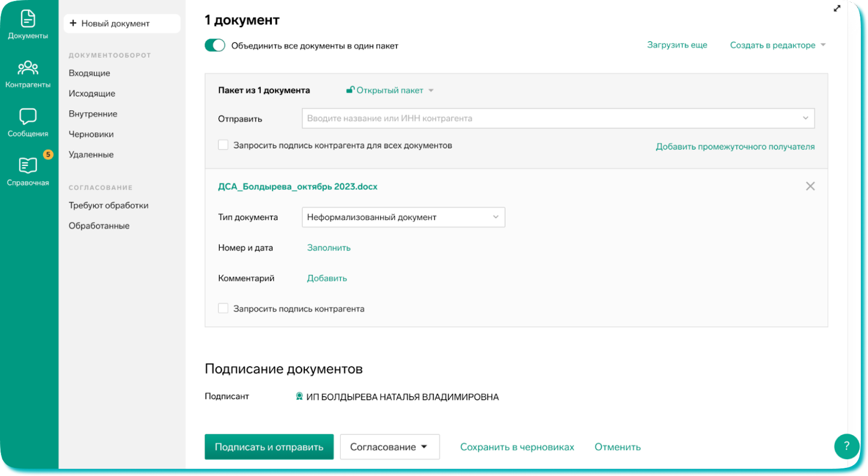Click the plus icon for Новый документ
The width and height of the screenshot is (868, 476).
[x=73, y=23]
